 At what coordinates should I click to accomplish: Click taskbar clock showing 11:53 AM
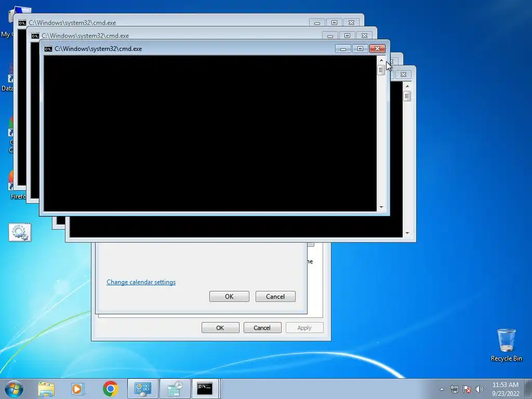(x=506, y=389)
